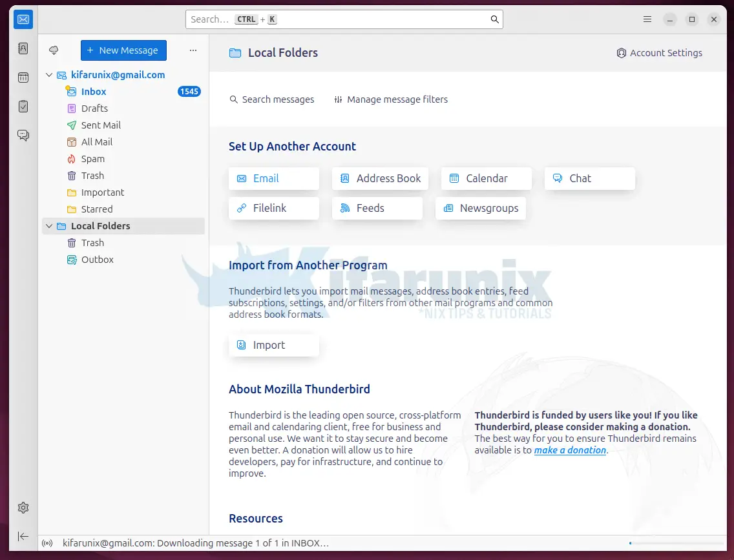The image size is (734, 560).
Task: Click the New Message button
Action: pos(123,50)
